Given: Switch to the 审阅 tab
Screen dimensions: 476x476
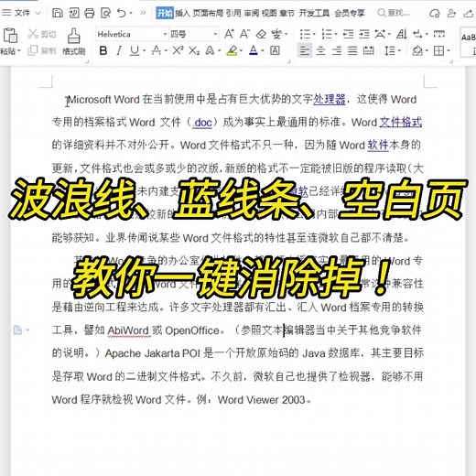Looking at the screenshot, I should click(252, 13).
